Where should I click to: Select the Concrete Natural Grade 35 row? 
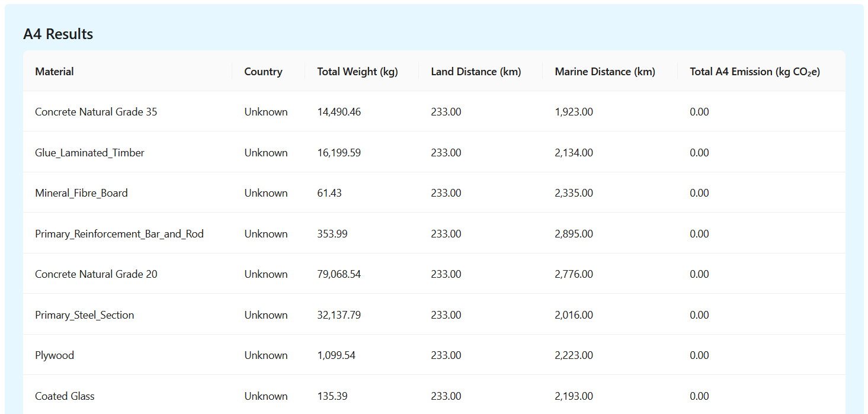tap(96, 112)
